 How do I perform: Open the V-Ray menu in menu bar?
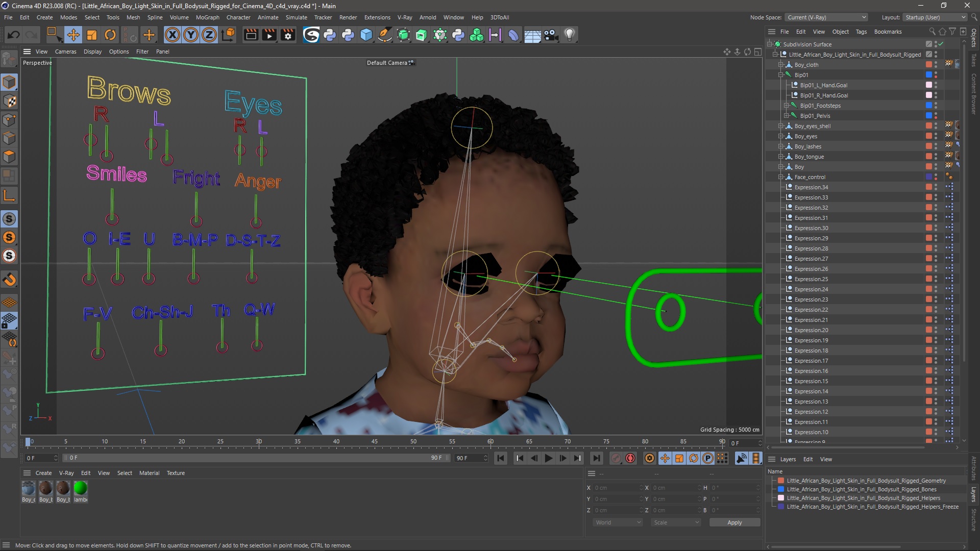click(x=404, y=17)
